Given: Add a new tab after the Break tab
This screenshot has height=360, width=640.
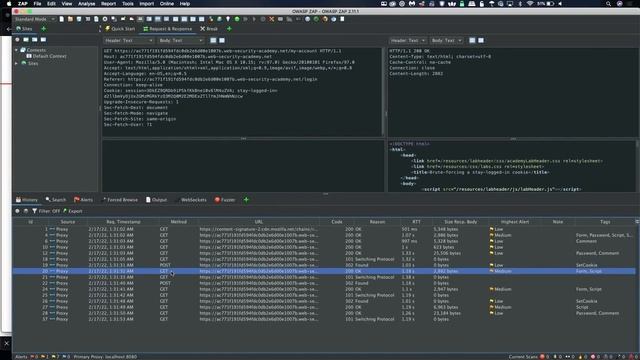Looking at the screenshot, I should click(x=229, y=29).
